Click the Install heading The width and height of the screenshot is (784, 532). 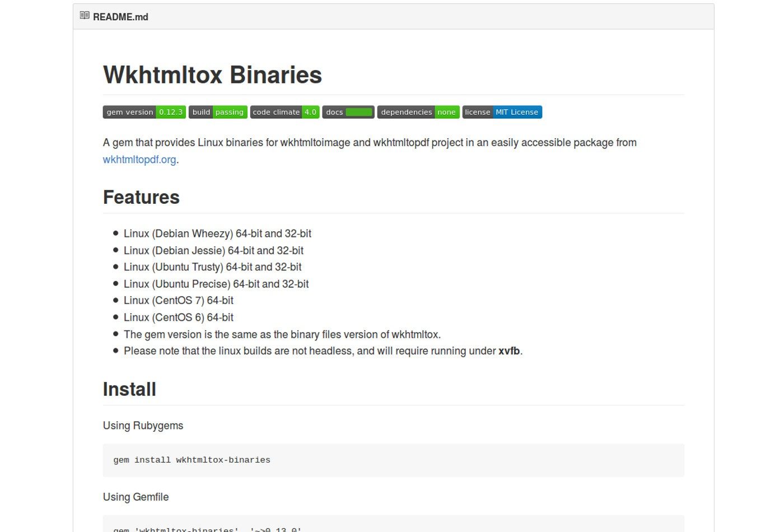point(129,389)
